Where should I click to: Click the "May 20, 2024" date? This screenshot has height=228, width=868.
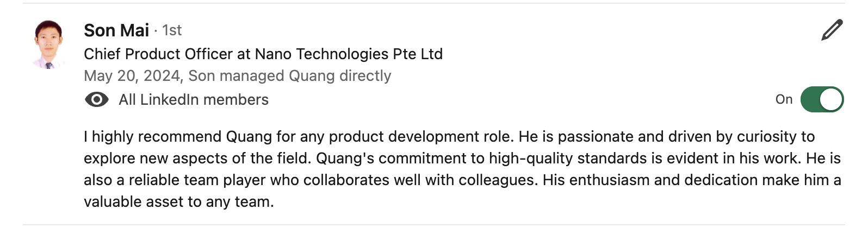(132, 76)
